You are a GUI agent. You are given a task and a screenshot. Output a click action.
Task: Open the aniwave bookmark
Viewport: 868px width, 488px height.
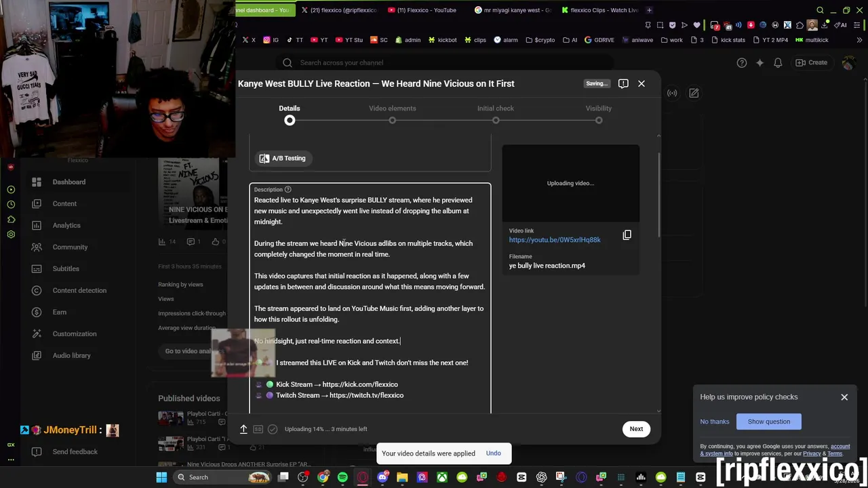[637, 40]
